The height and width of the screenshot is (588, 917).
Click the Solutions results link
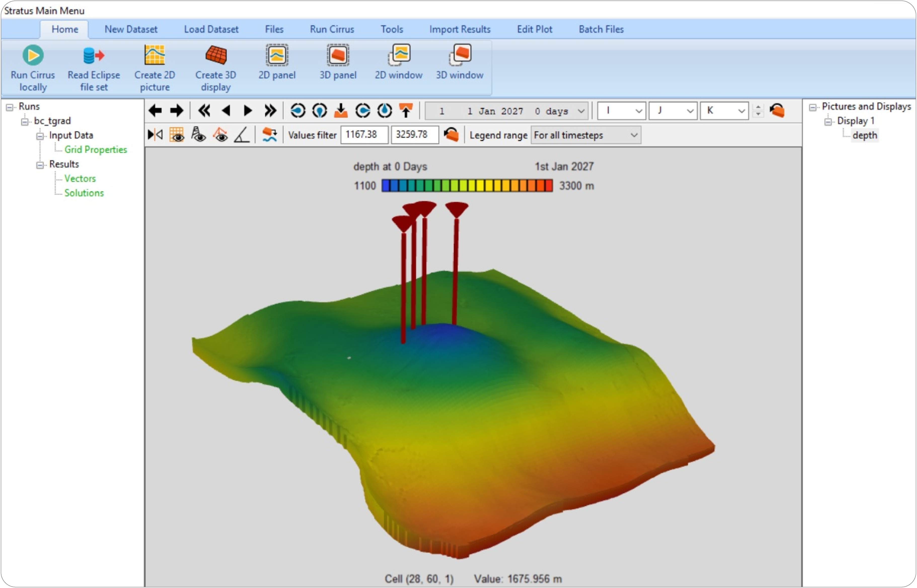[x=84, y=193]
